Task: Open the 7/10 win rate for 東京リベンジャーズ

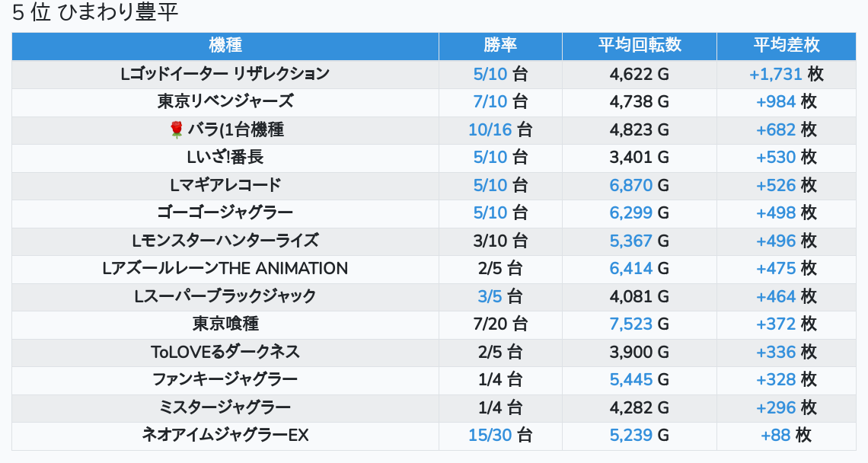Action: tap(490, 102)
